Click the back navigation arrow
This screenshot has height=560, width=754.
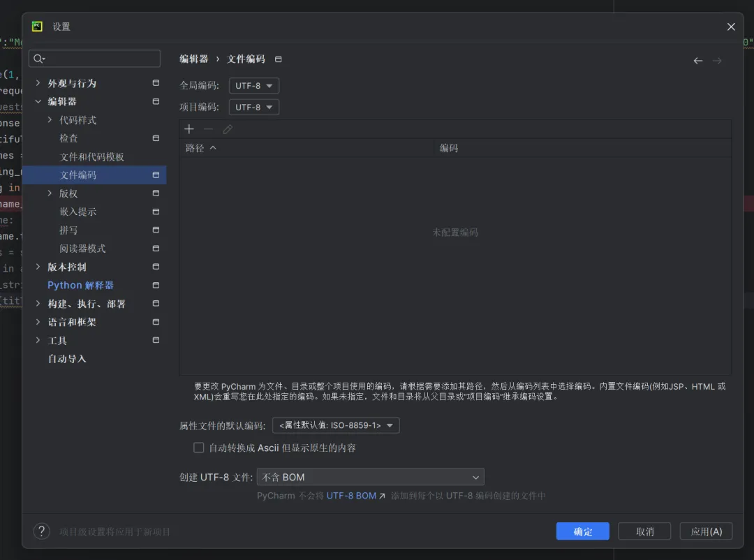point(697,61)
